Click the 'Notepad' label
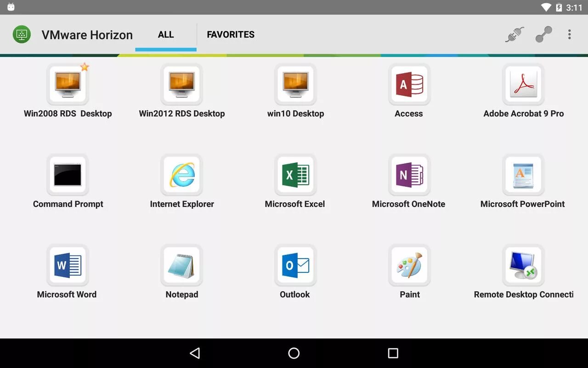 (182, 295)
